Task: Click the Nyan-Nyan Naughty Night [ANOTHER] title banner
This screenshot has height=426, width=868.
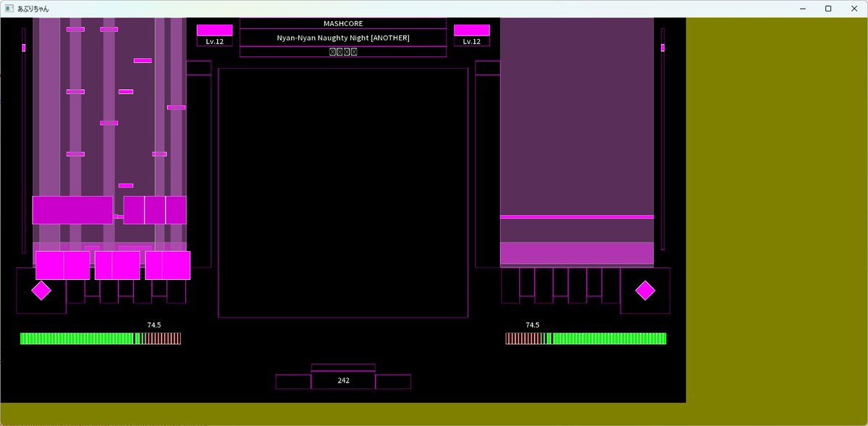Action: pyautogui.click(x=342, y=37)
